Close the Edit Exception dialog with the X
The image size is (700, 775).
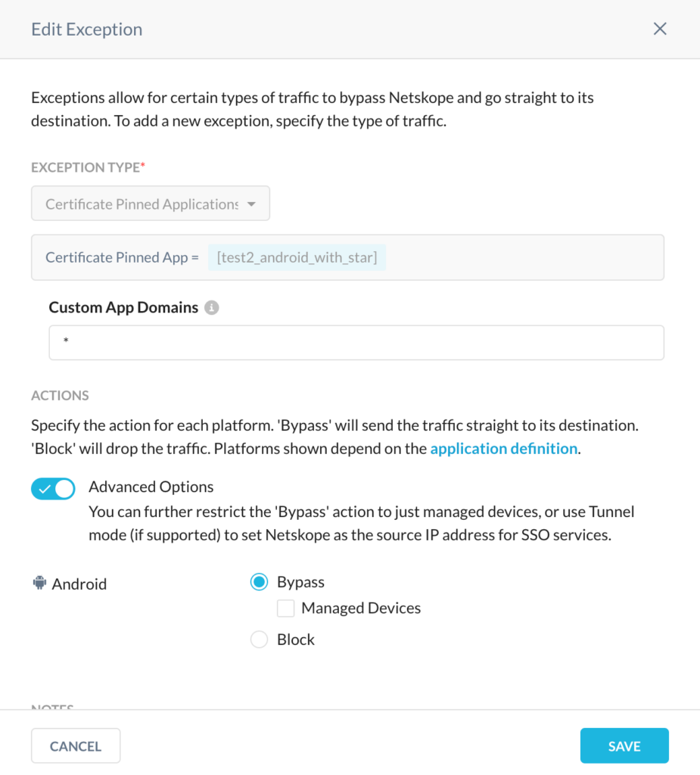[659, 29]
